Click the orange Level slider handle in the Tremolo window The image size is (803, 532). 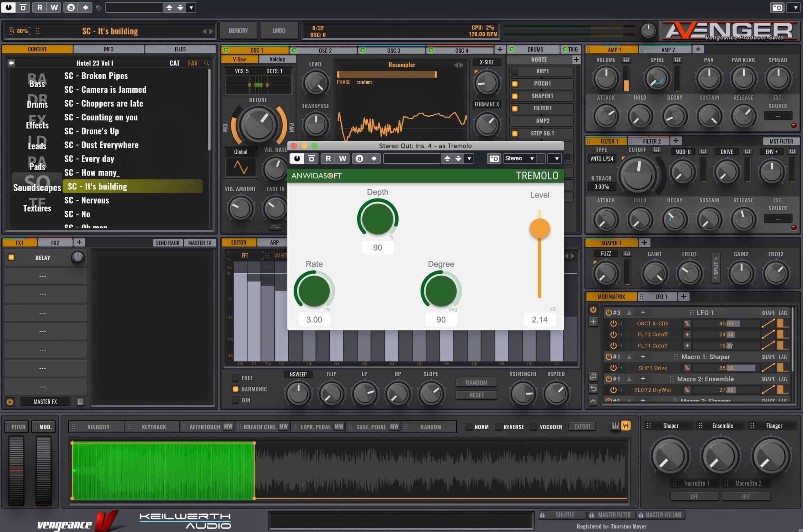point(540,228)
